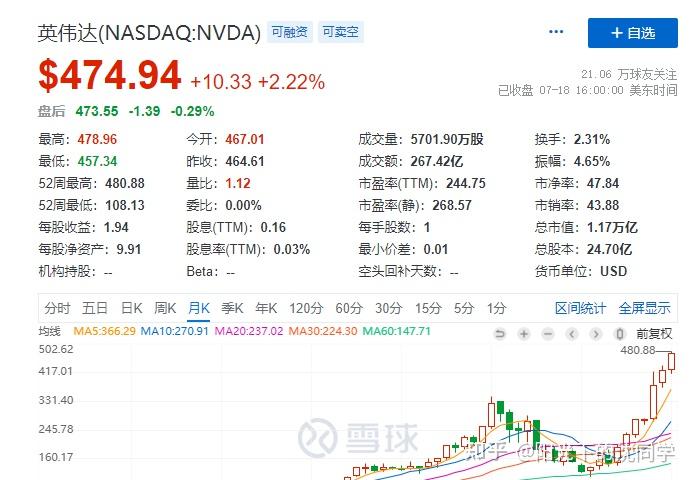Select the 月K chart tab
The width and height of the screenshot is (692, 480).
coord(199,308)
